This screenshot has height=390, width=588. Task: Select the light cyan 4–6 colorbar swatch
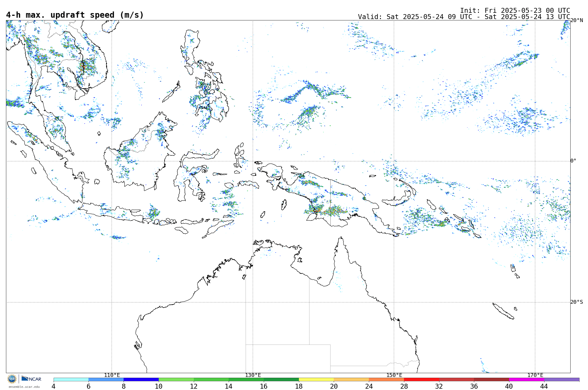click(71, 379)
